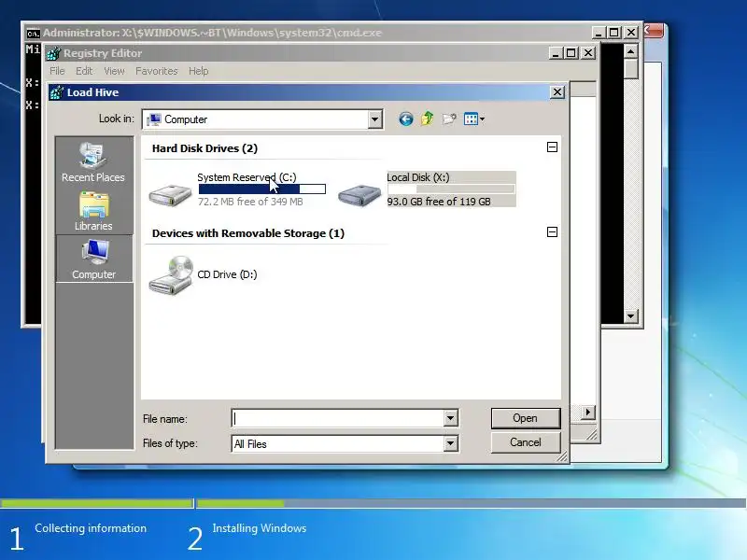Go back using the blue back arrow icon
Image resolution: width=747 pixels, height=560 pixels.
406,119
